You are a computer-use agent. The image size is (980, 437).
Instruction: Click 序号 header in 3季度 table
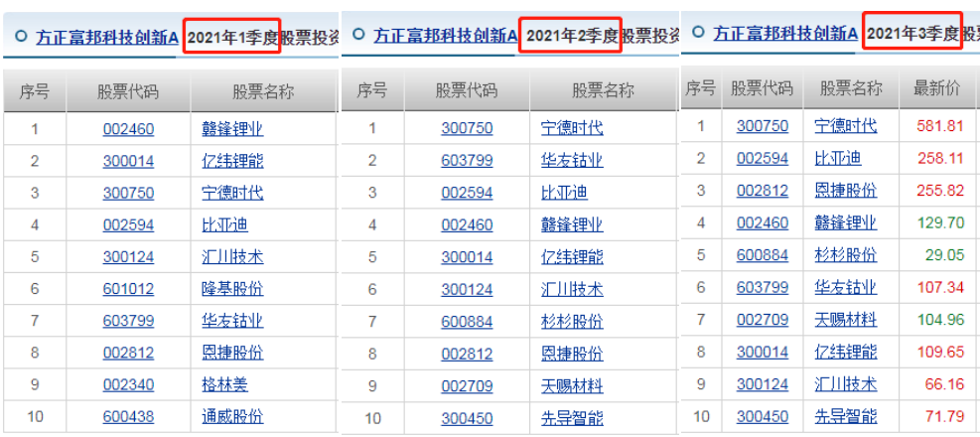[x=701, y=88]
